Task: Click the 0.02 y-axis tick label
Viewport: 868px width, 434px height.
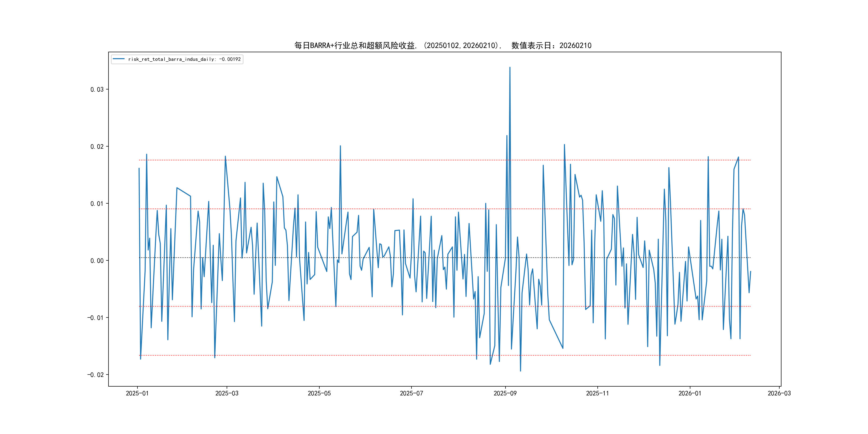Action: click(x=97, y=147)
